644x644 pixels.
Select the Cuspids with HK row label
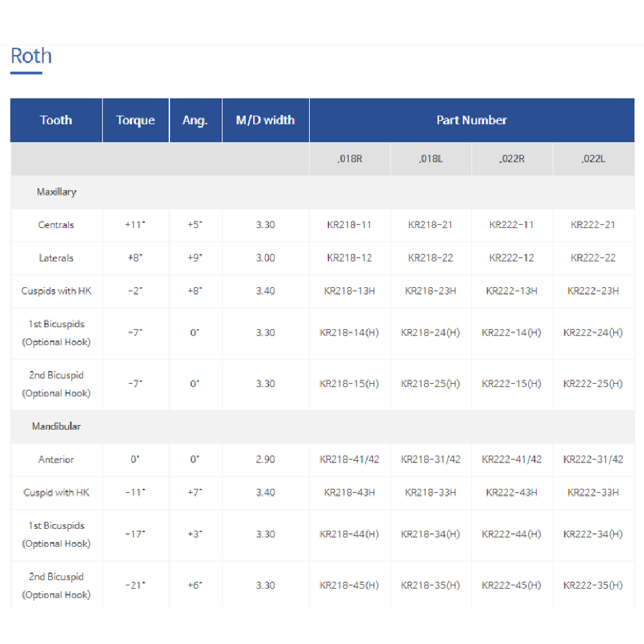56,291
